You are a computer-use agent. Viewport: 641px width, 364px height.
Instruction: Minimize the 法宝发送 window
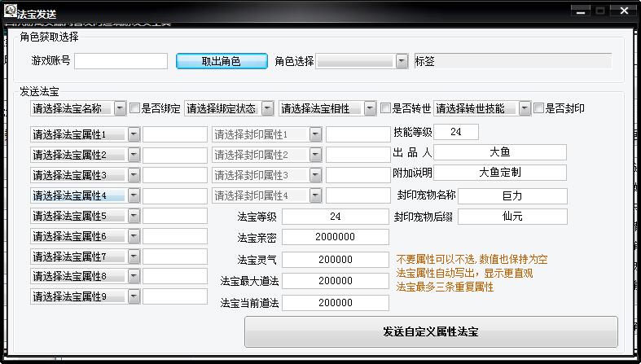(582, 11)
